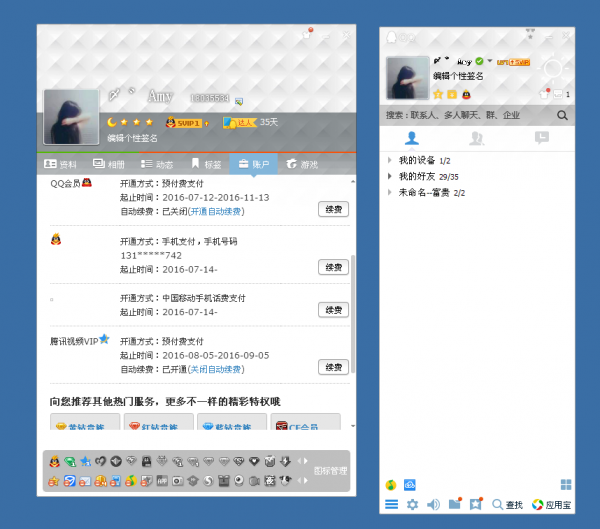
Task: Click next arrow of bottom icon row
Action: pos(306,480)
